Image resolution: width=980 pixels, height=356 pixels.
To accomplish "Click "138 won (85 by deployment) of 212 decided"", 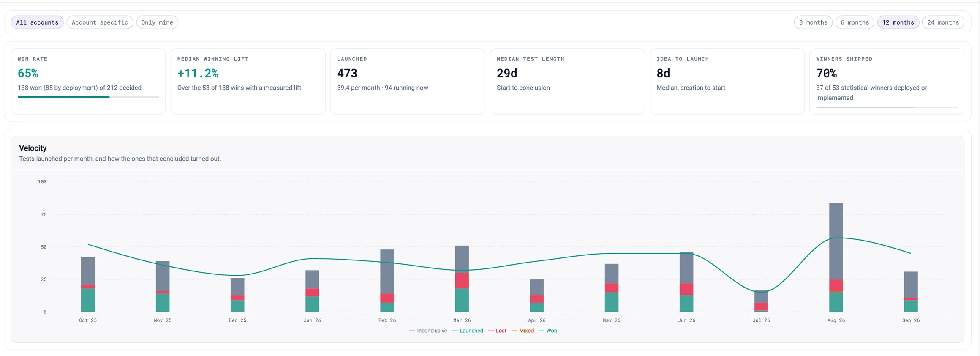I will 79,88.
